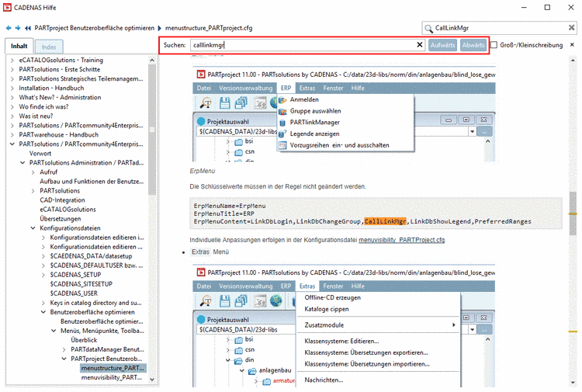Click the CADENAS Hilfe app icon
Viewport: 582px width, 392px height.
click(x=7, y=8)
